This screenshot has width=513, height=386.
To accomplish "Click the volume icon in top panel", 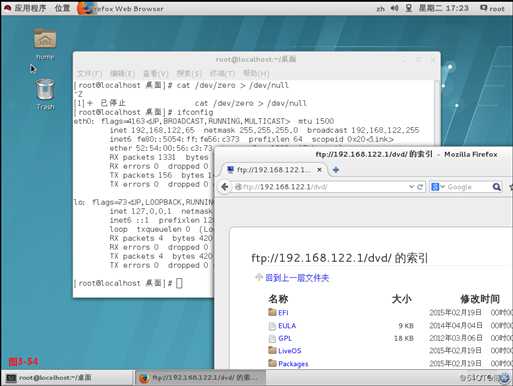I will 394,8.
